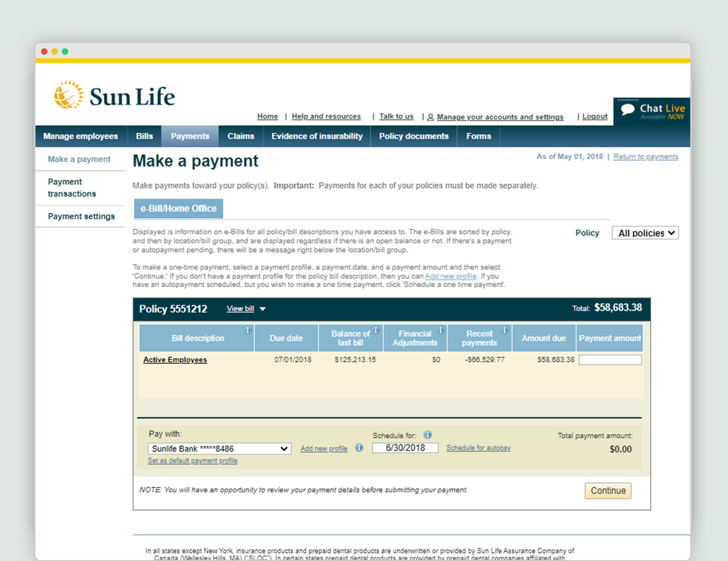Select the Payments menu tab
Screen dimensions: 728x561
click(x=190, y=136)
